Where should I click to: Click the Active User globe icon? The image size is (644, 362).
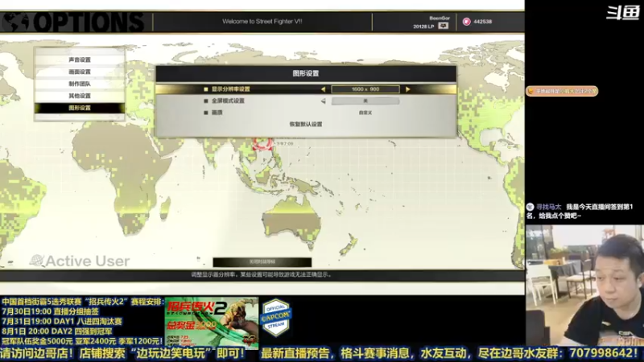(x=37, y=260)
